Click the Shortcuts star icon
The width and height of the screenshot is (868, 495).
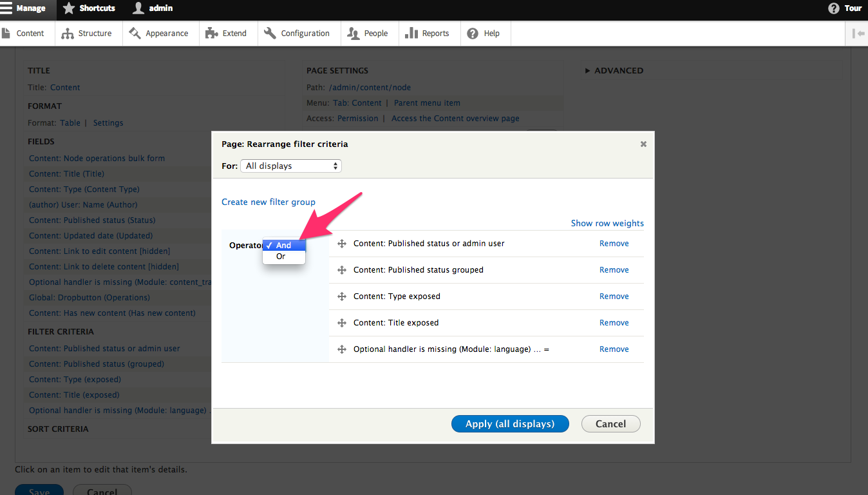[69, 8]
